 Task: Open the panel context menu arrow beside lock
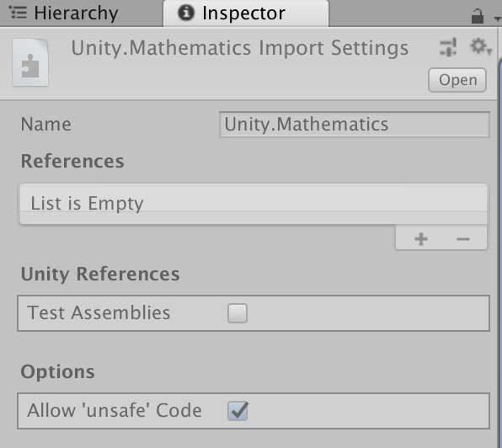(x=497, y=19)
